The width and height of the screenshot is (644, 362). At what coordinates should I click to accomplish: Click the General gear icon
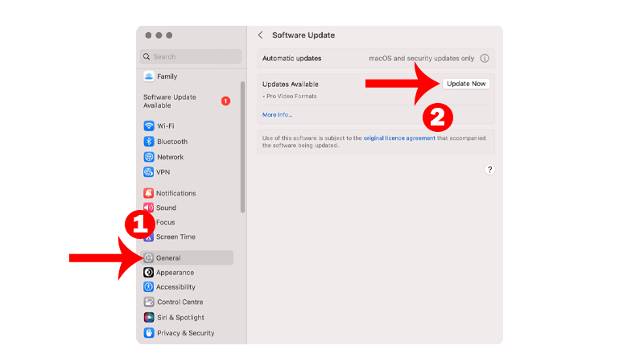(148, 257)
